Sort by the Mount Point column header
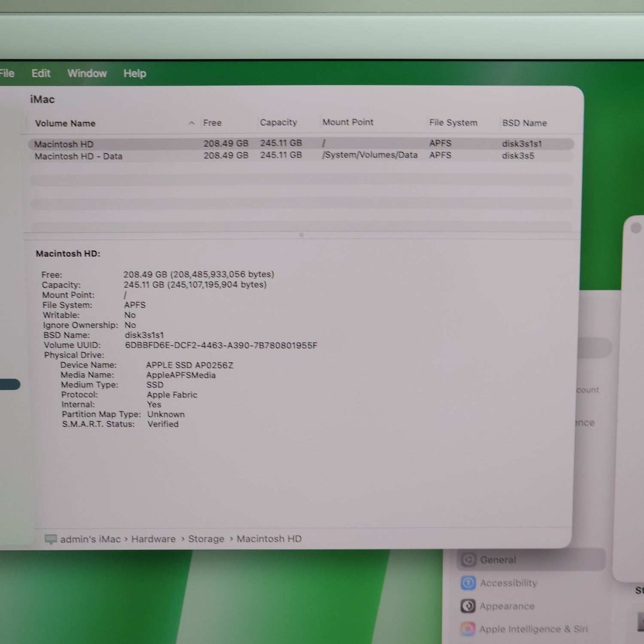The height and width of the screenshot is (644, 644). click(x=348, y=122)
